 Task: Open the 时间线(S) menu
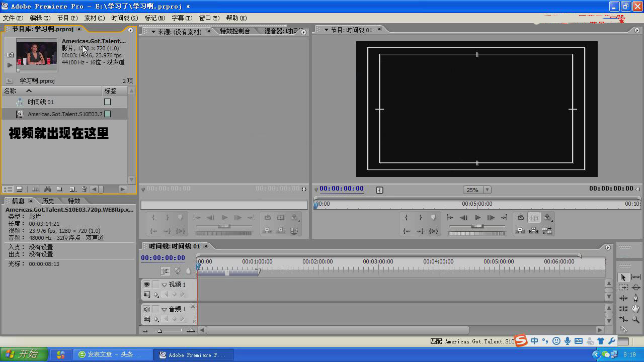tap(124, 18)
